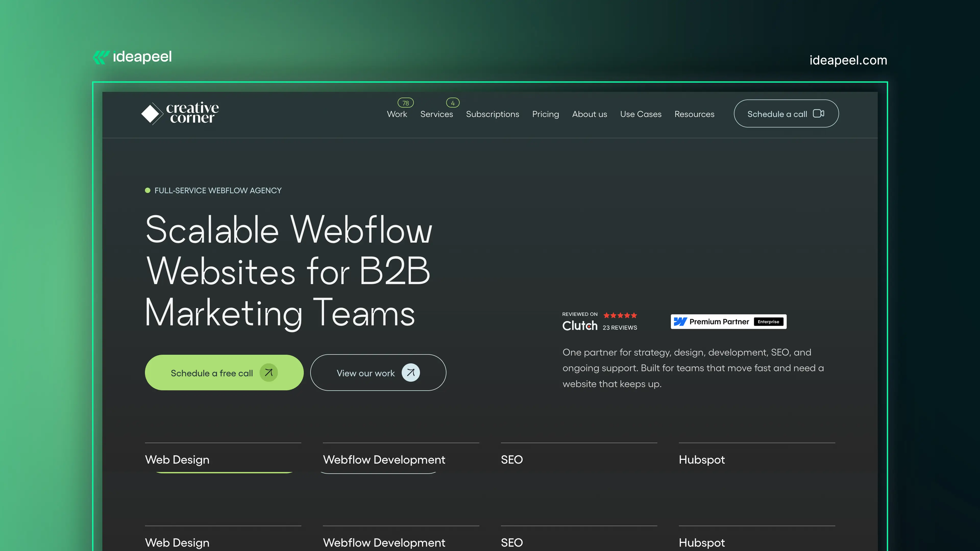The width and height of the screenshot is (980, 551).
Task: Open the Subscriptions page
Action: (x=492, y=114)
